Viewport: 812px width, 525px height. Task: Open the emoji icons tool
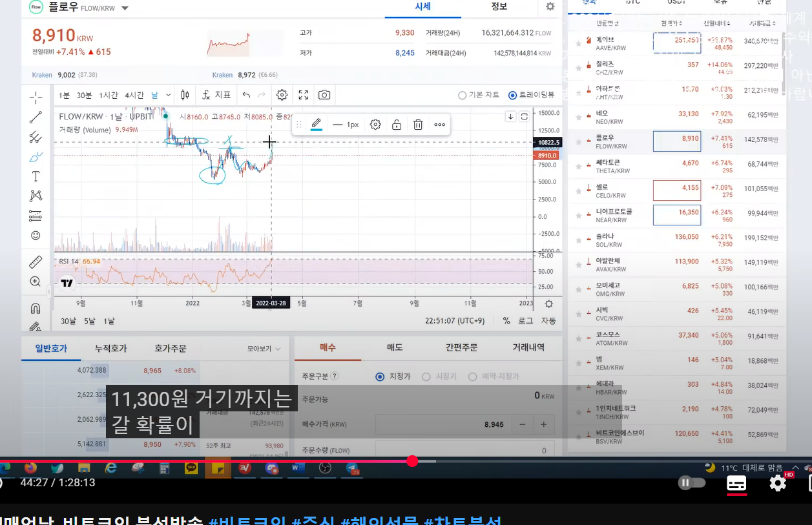pos(36,236)
